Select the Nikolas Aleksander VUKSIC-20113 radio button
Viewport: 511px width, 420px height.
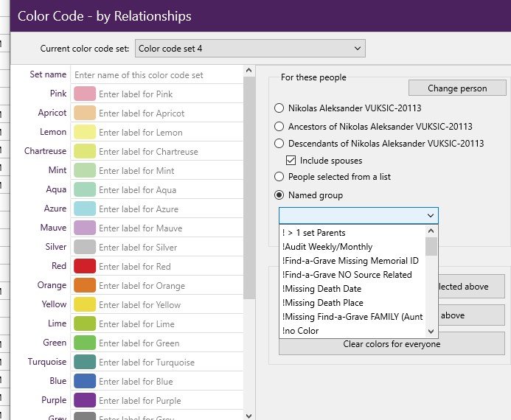279,108
